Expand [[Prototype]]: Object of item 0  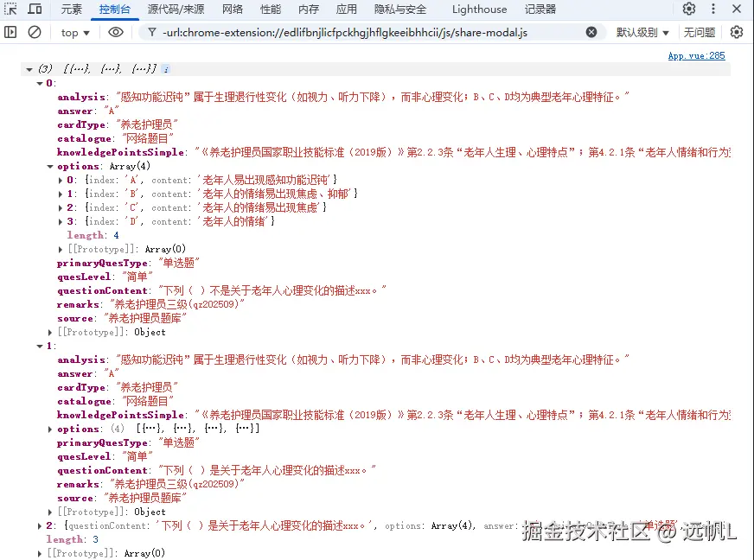point(50,332)
